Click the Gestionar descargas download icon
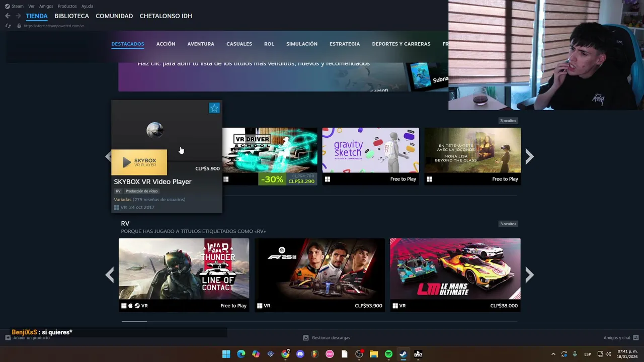The image size is (644, 362). pyautogui.click(x=306, y=338)
